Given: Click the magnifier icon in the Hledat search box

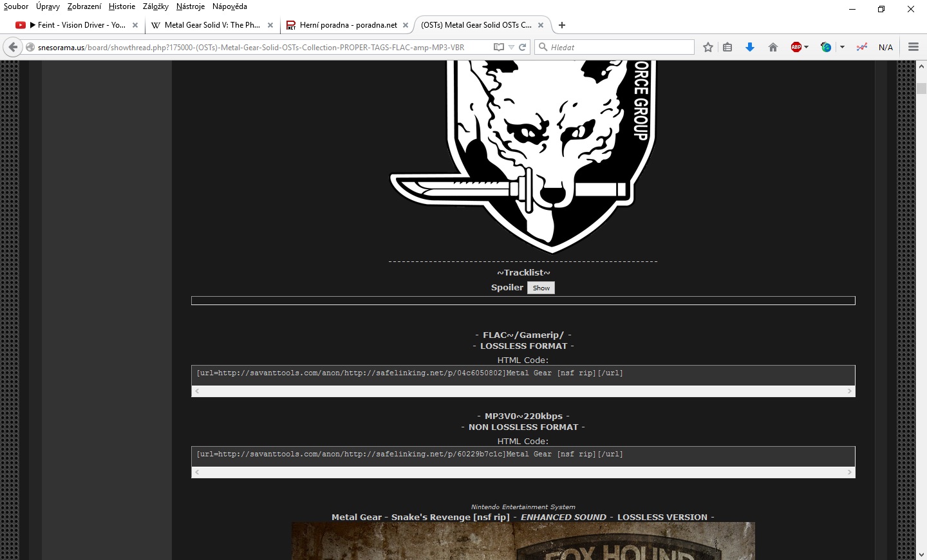Looking at the screenshot, I should [x=543, y=47].
